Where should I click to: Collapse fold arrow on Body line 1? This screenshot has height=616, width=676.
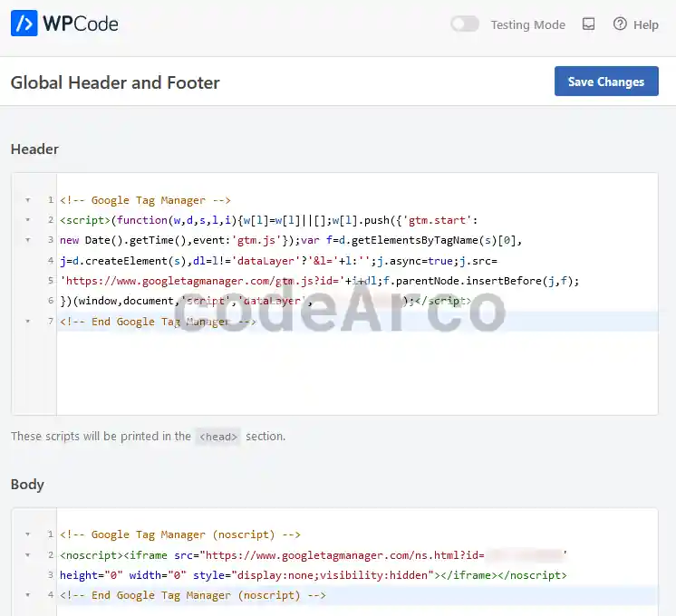(x=27, y=534)
